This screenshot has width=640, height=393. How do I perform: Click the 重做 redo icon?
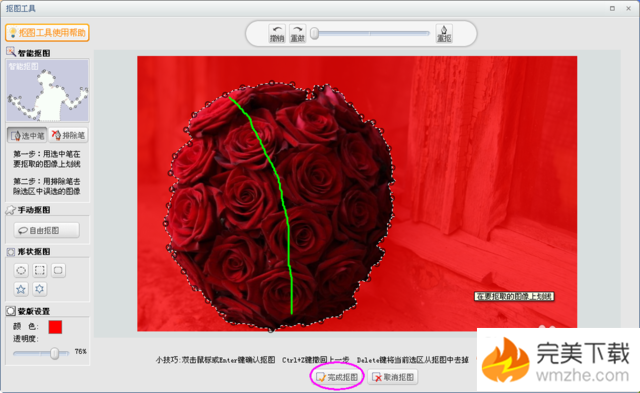(x=298, y=33)
